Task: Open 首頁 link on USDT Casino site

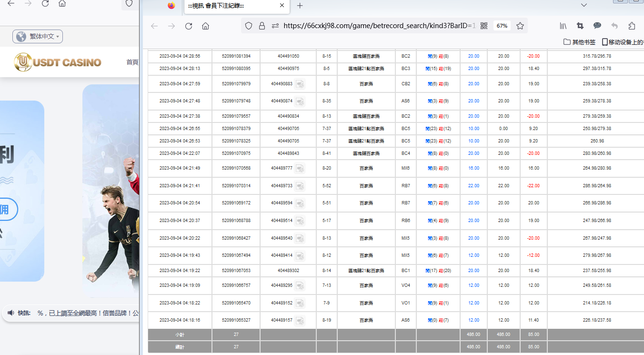Action: point(132,62)
